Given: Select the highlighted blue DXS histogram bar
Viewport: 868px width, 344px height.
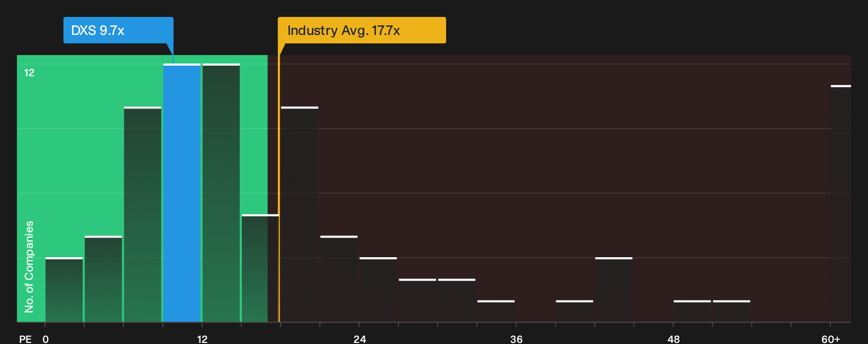Looking at the screenshot, I should (182, 193).
